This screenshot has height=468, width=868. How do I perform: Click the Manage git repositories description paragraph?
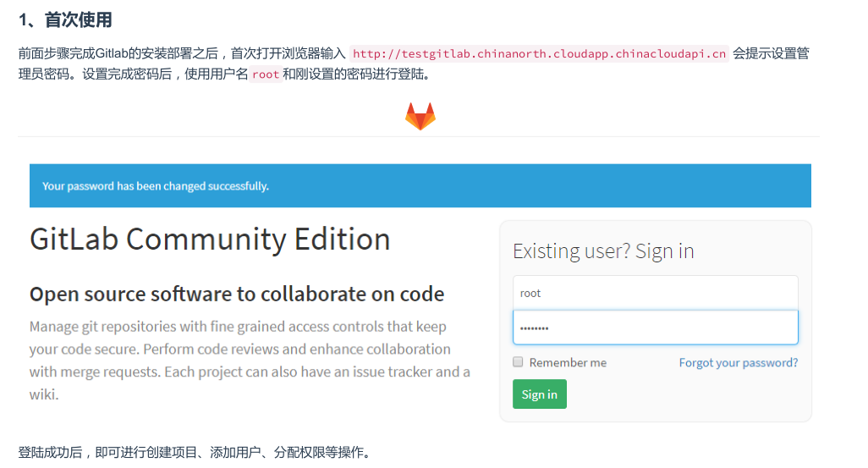pos(250,360)
